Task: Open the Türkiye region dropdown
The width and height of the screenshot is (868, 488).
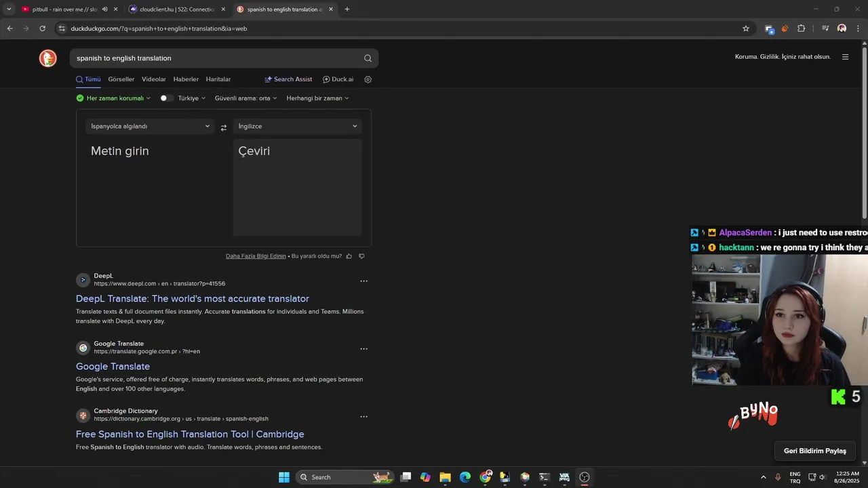Action: [x=191, y=98]
